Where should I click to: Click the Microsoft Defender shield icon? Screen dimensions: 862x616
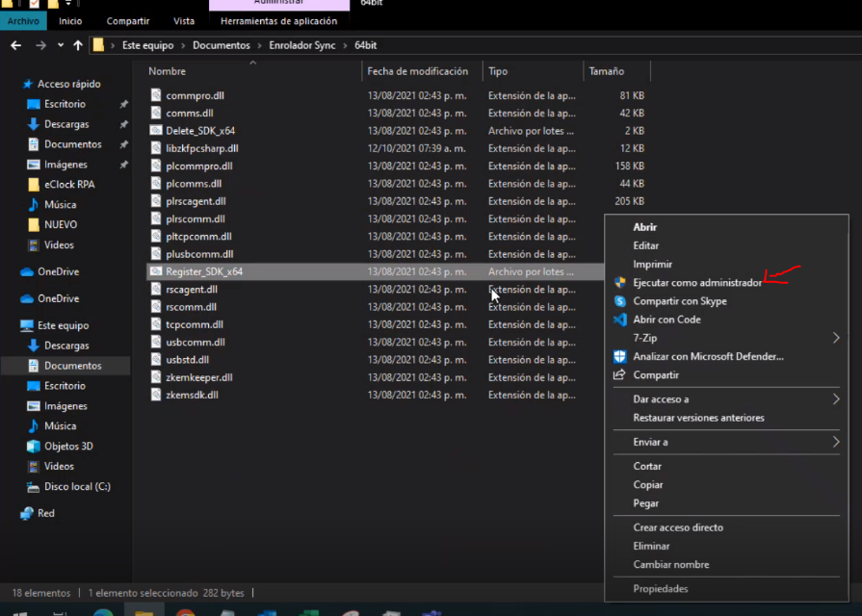pyautogui.click(x=620, y=357)
